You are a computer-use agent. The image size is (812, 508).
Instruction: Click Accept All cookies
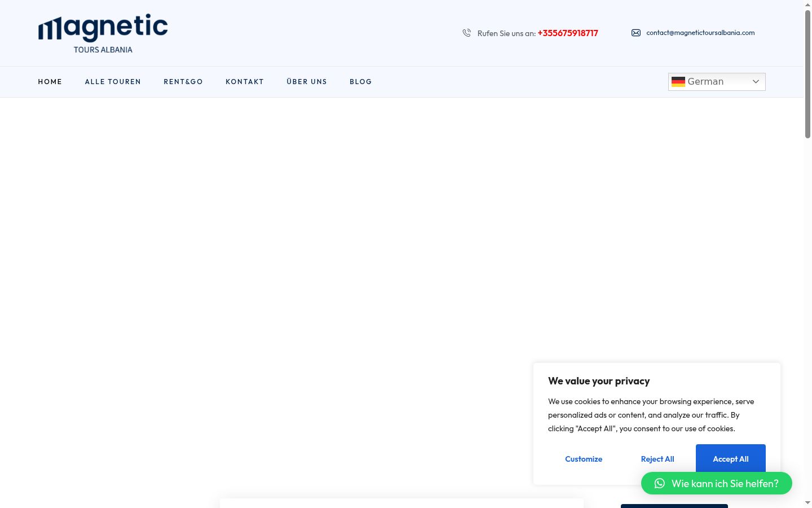pos(731,458)
